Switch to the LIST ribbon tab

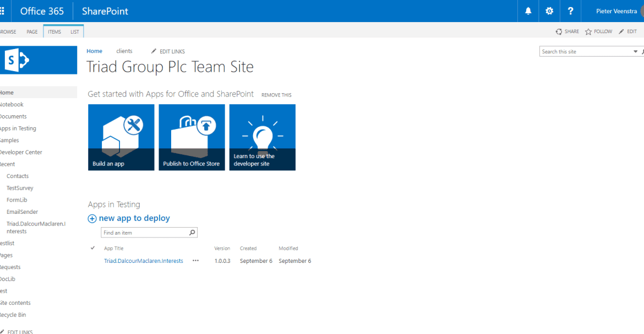(74, 31)
